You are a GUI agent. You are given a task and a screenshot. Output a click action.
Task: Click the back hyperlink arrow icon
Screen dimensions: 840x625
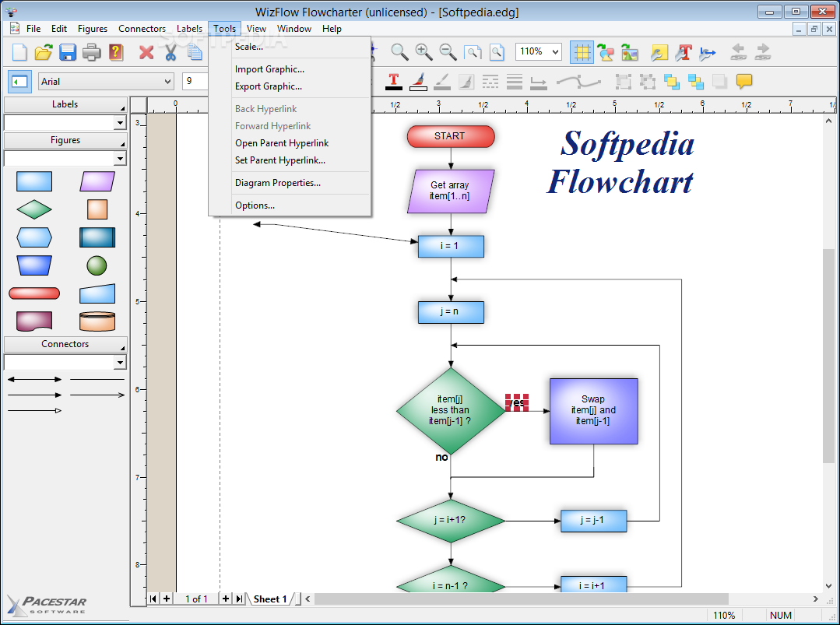pos(738,52)
